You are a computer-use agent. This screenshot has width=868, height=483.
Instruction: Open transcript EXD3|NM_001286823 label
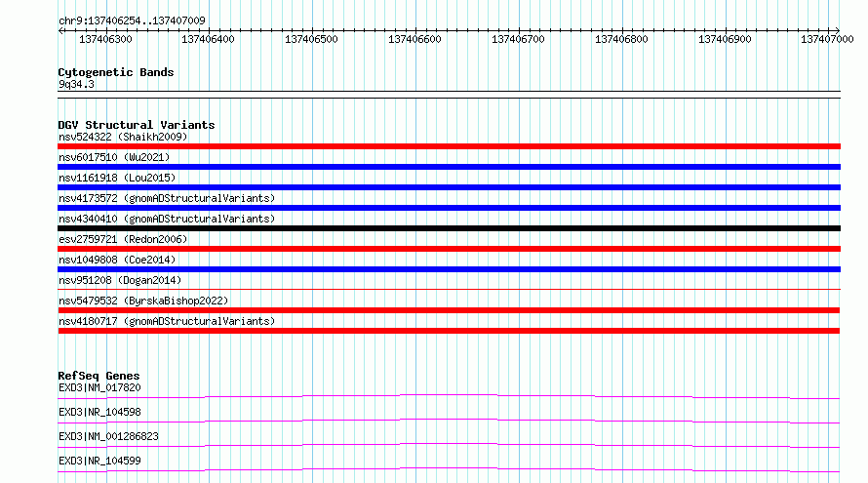[108, 436]
